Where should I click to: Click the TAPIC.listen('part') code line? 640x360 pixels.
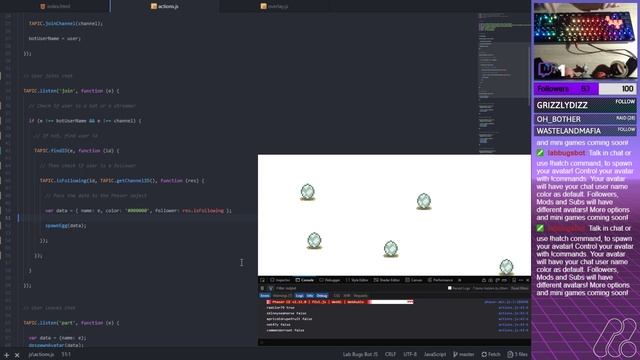pos(71,322)
